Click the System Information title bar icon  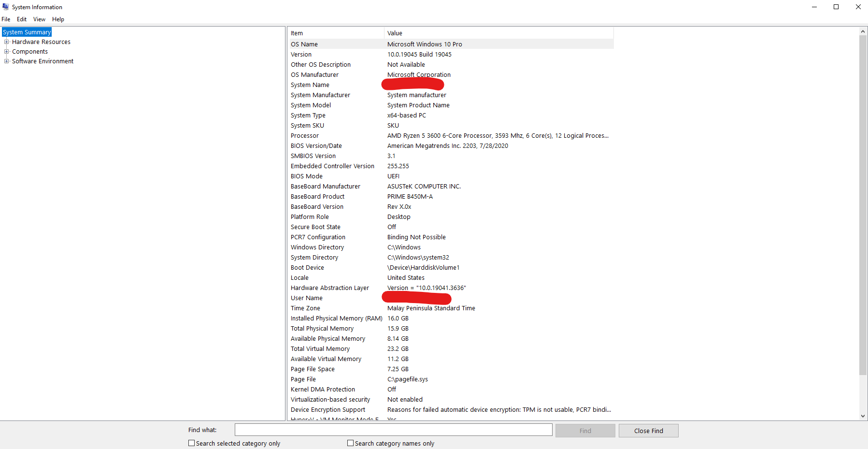click(6, 7)
